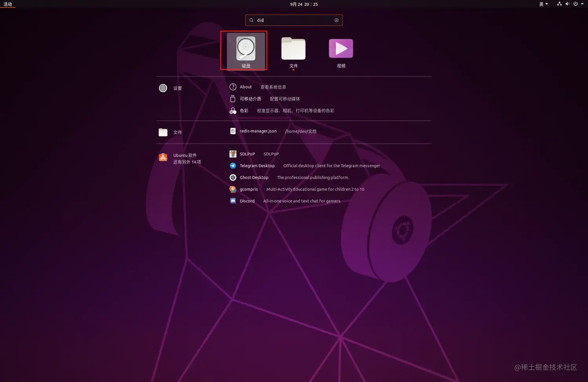Click the '视频' label under video icon
The height and width of the screenshot is (382, 588).
[x=341, y=66]
